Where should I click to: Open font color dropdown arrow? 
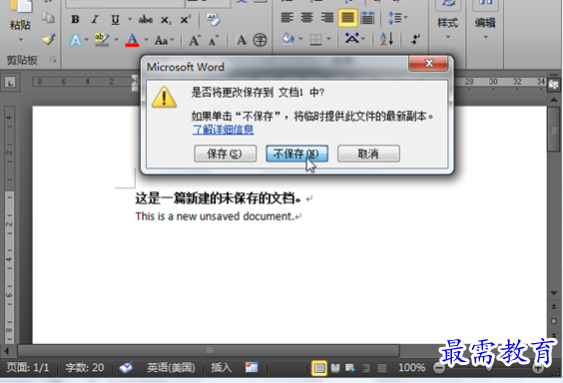(146, 39)
